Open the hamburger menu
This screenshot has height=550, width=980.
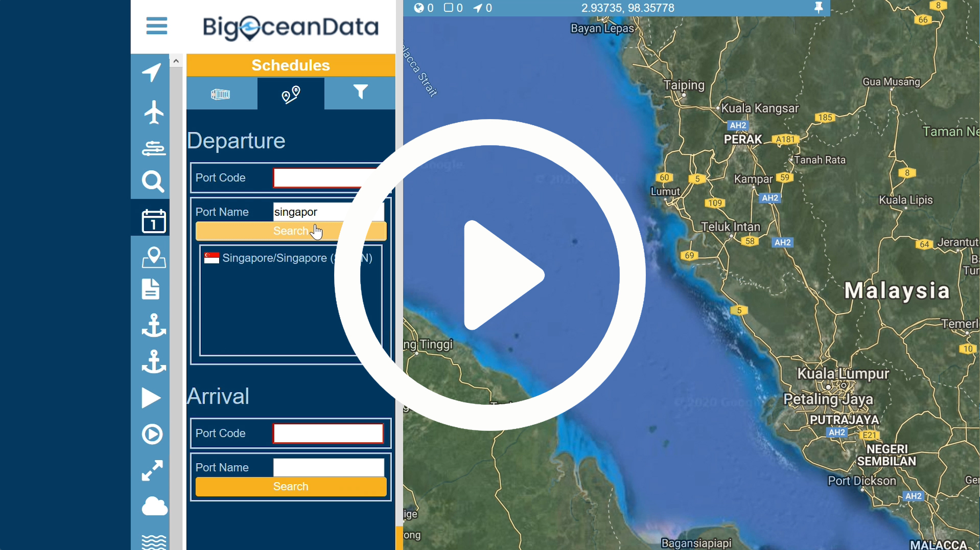point(156,26)
